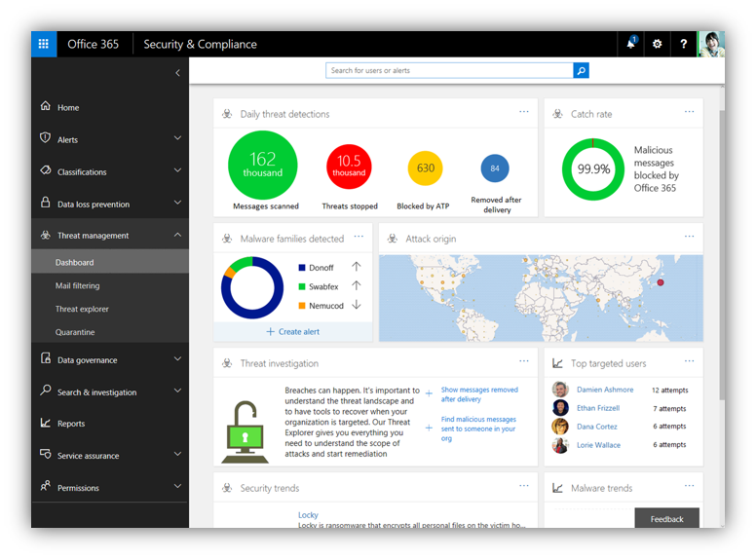Screen dimensions: 756x559
Task: Click the search magnifier button
Action: [x=581, y=70]
